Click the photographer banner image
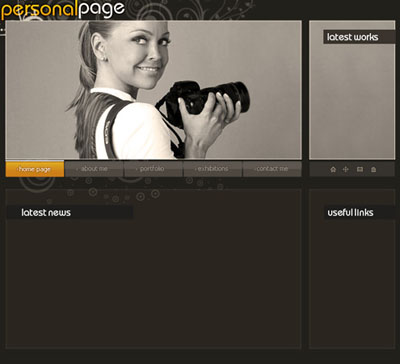Viewport: 400px width, 364px height. click(x=153, y=90)
